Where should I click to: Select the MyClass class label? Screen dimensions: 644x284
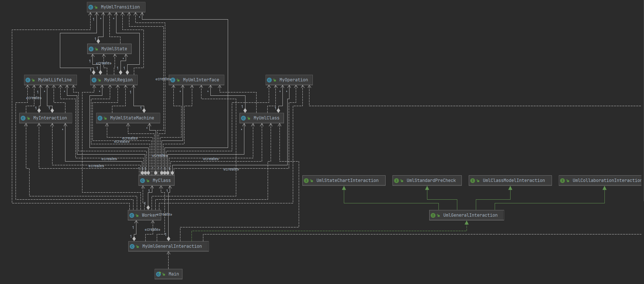(x=162, y=180)
